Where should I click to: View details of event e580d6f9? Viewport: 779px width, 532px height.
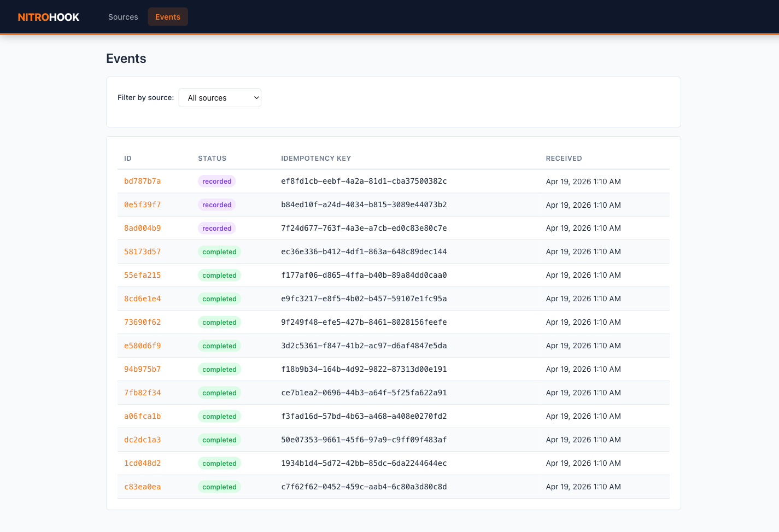click(x=142, y=346)
